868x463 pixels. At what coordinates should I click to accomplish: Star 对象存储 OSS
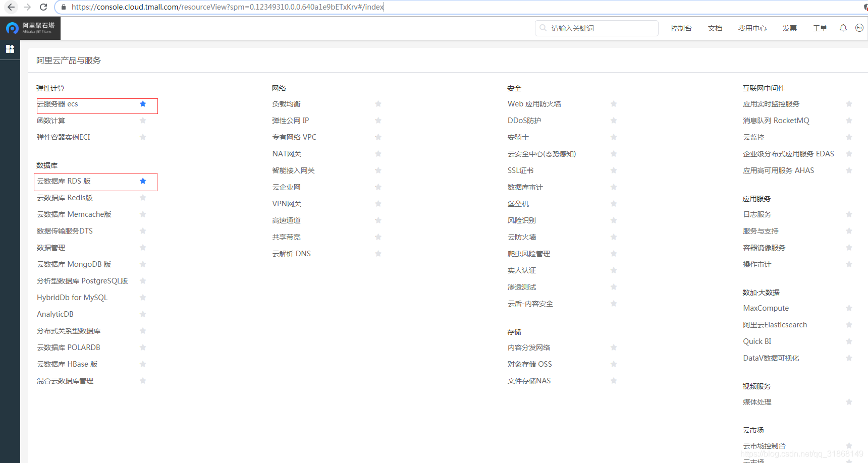click(x=614, y=364)
